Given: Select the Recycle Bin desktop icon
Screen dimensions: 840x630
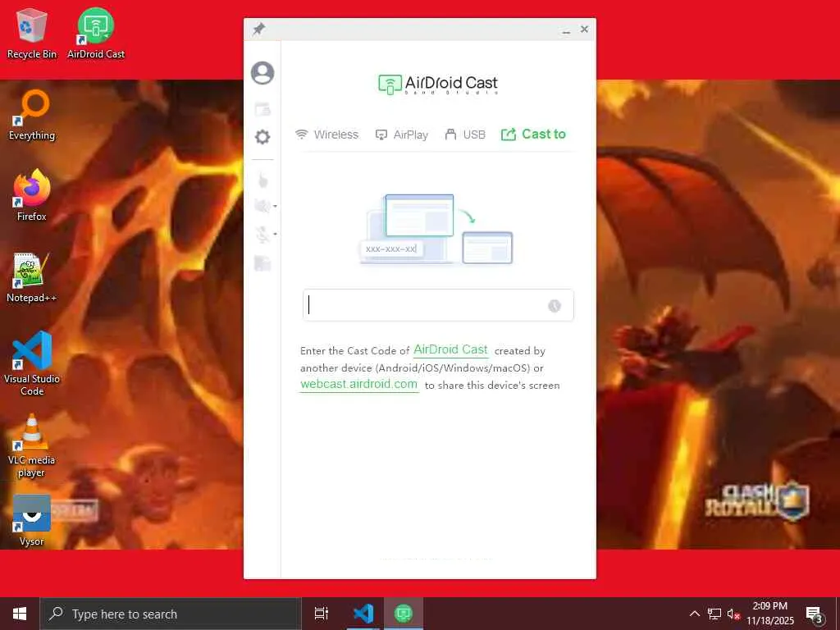Looking at the screenshot, I should click(x=32, y=34).
